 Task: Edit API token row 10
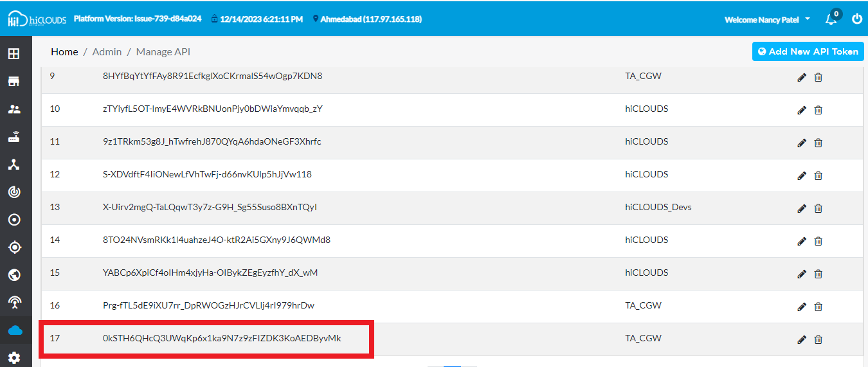click(x=802, y=110)
